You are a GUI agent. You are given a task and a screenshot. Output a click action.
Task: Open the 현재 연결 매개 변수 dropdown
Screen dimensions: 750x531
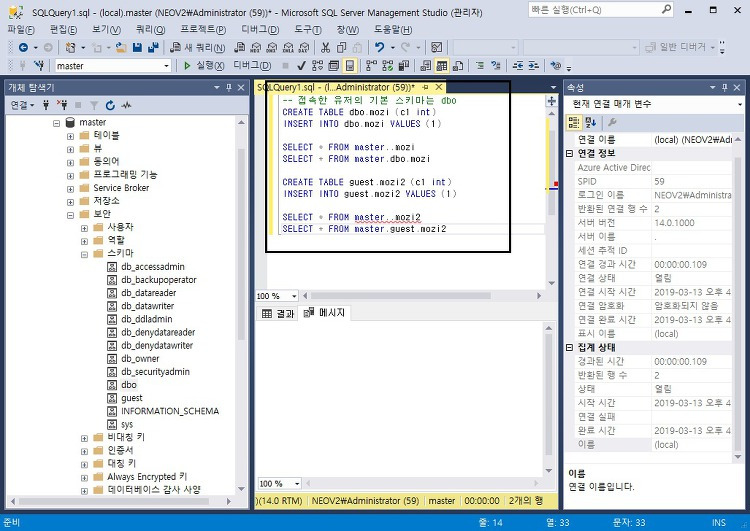tap(739, 104)
